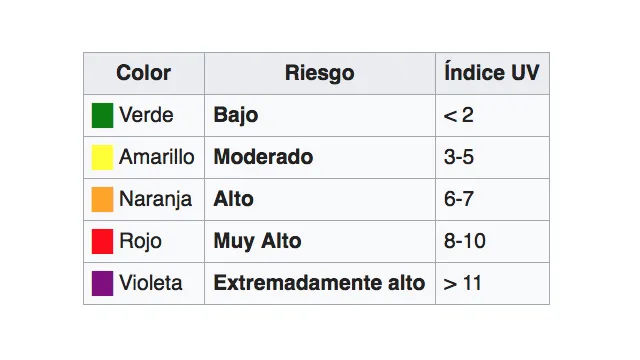The height and width of the screenshot is (360, 640).
Task: Click the '< 2' UV index value
Action: tap(459, 116)
